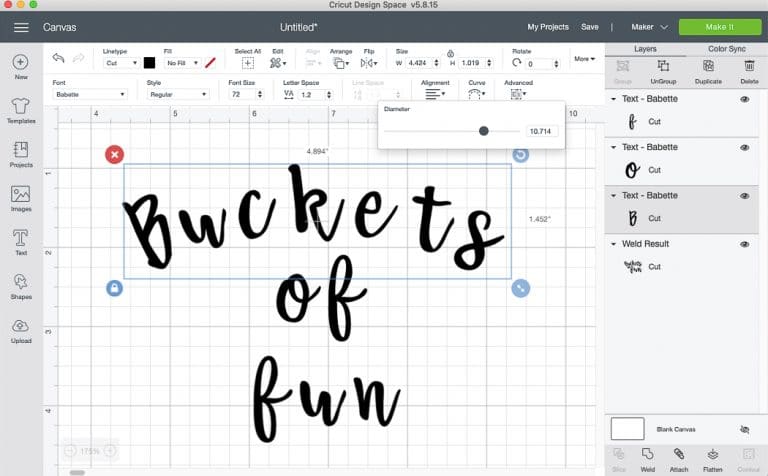
Task: Hide the 'o' Text - Babette layer
Action: click(745, 147)
